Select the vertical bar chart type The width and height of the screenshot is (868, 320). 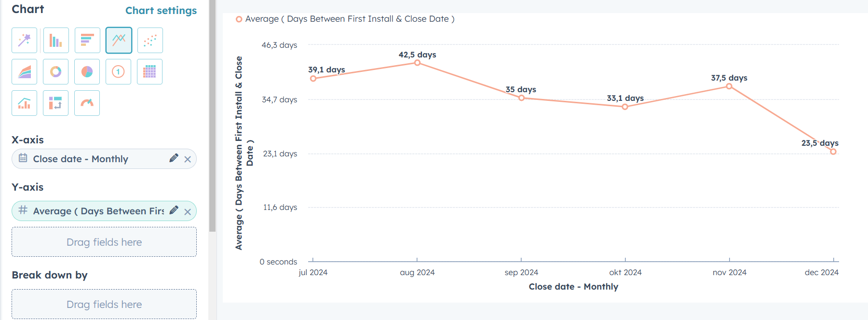55,40
